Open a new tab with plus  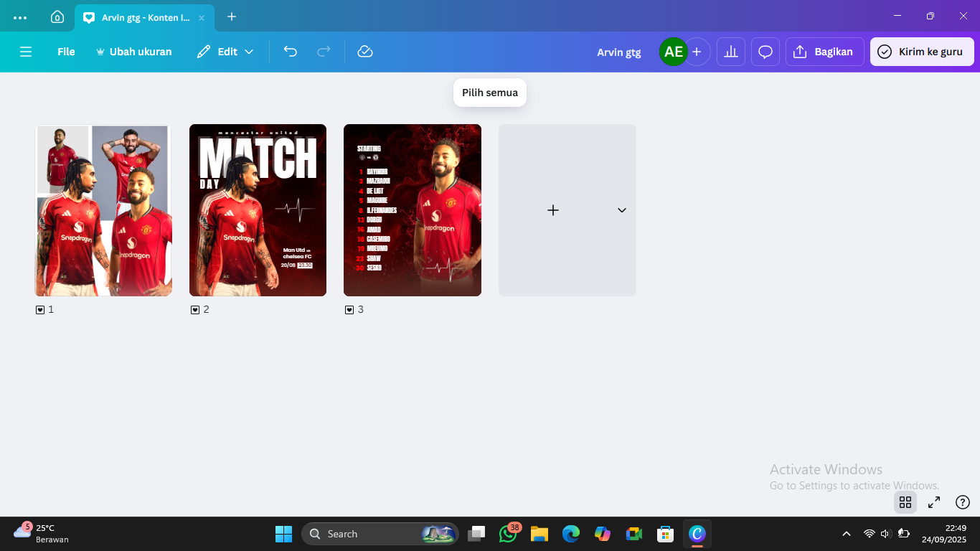(x=232, y=17)
